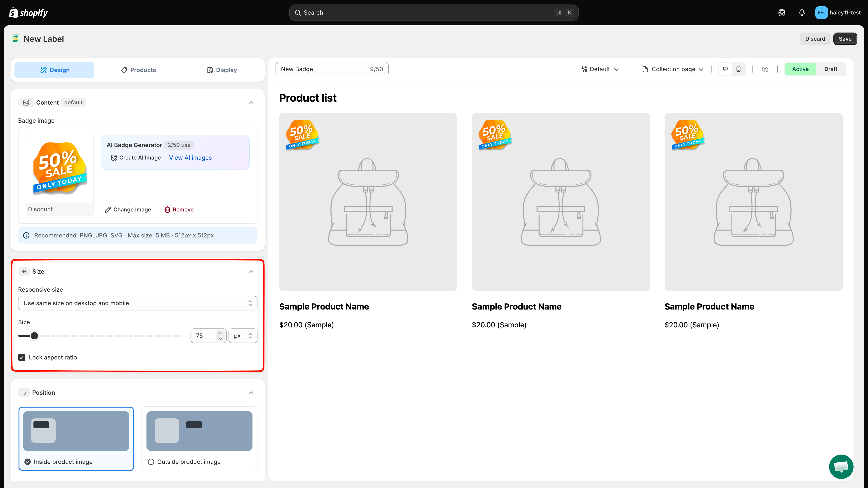Open the px unit dropdown
The image size is (868, 488).
click(x=243, y=336)
